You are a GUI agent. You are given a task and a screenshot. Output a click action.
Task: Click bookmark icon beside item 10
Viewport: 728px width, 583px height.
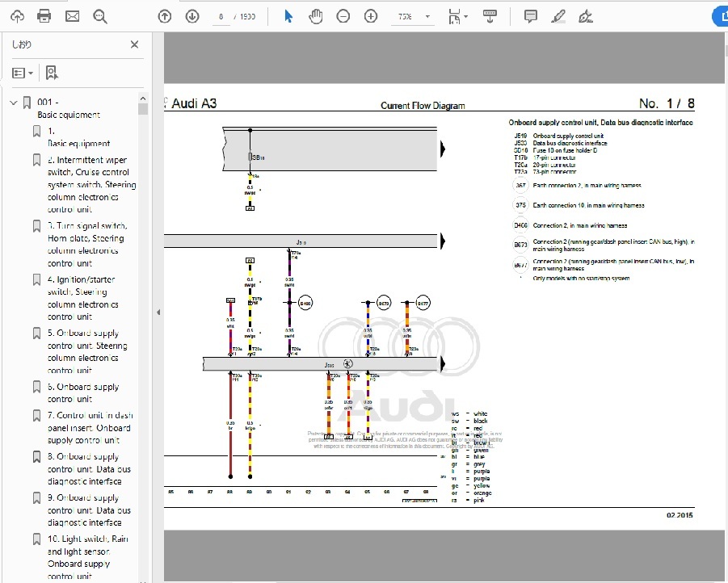tap(36, 539)
